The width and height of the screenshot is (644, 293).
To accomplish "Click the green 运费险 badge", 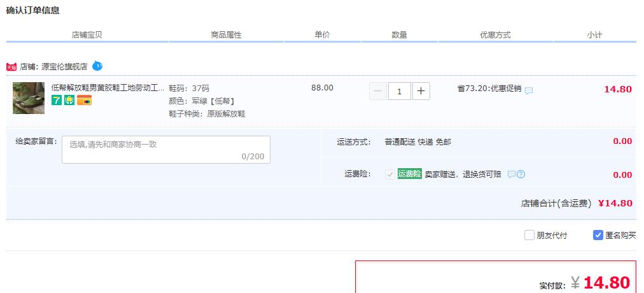I will click(409, 174).
